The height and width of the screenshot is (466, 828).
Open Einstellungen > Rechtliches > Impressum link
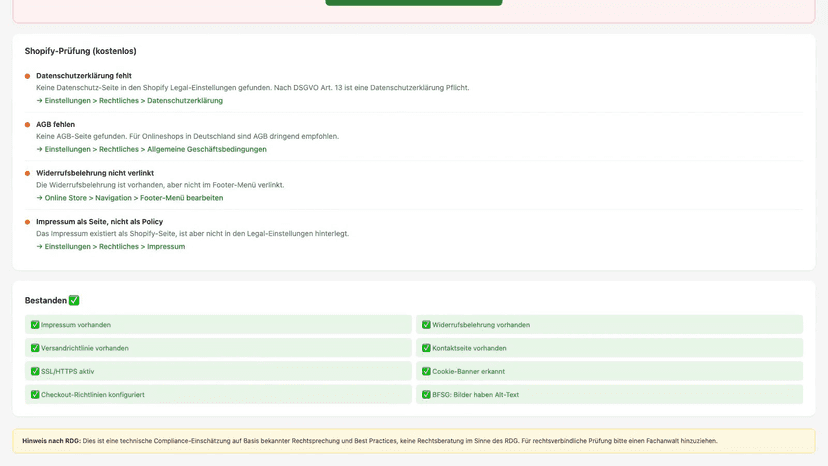point(110,246)
